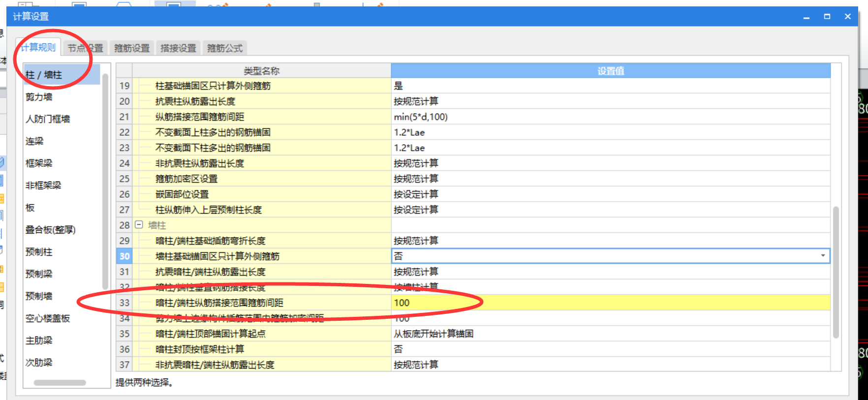This screenshot has width=868, height=400.
Task: Open the 箍筋公式 tab
Action: (x=225, y=48)
